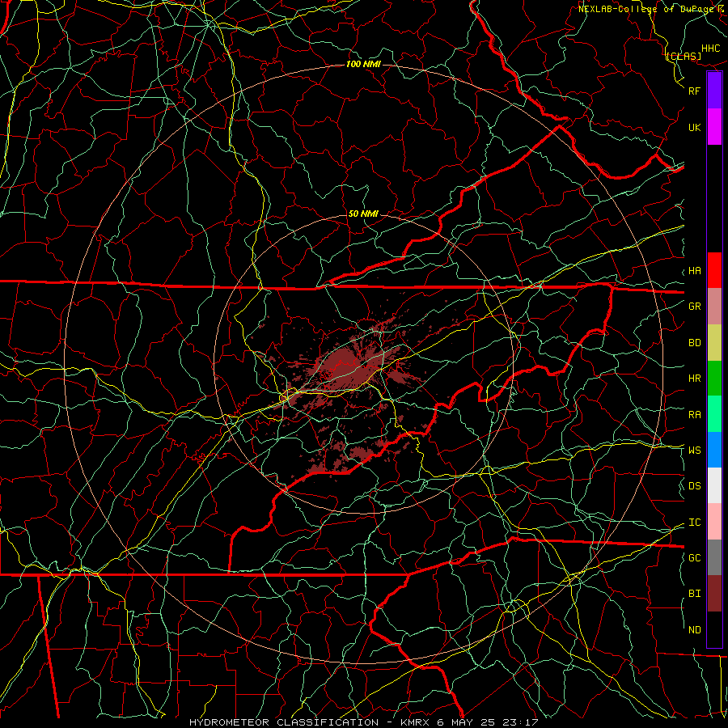Screen dimensions: 728x728
Task: Select the GC gray legend swatch
Action: (714, 557)
